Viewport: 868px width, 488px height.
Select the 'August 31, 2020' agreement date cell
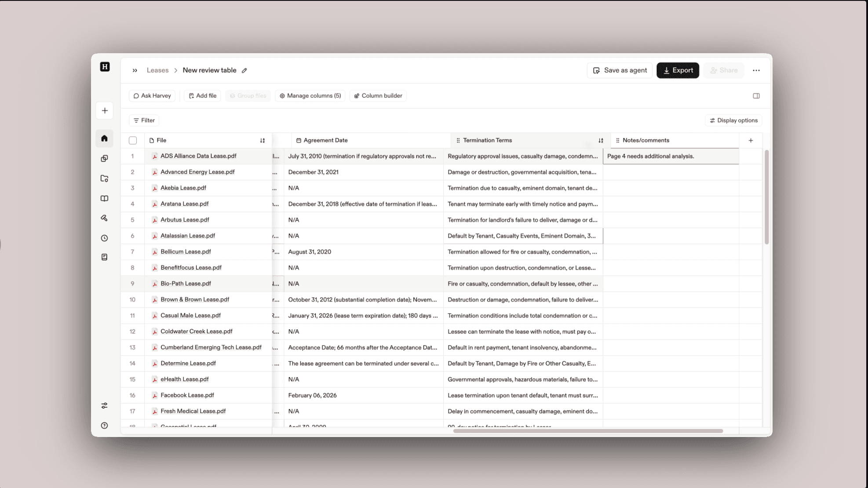pos(364,252)
